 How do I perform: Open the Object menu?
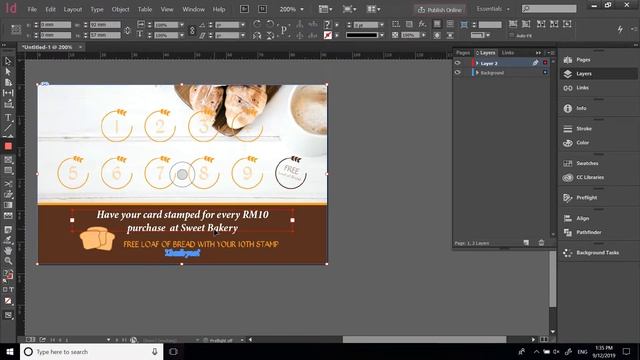(x=120, y=9)
